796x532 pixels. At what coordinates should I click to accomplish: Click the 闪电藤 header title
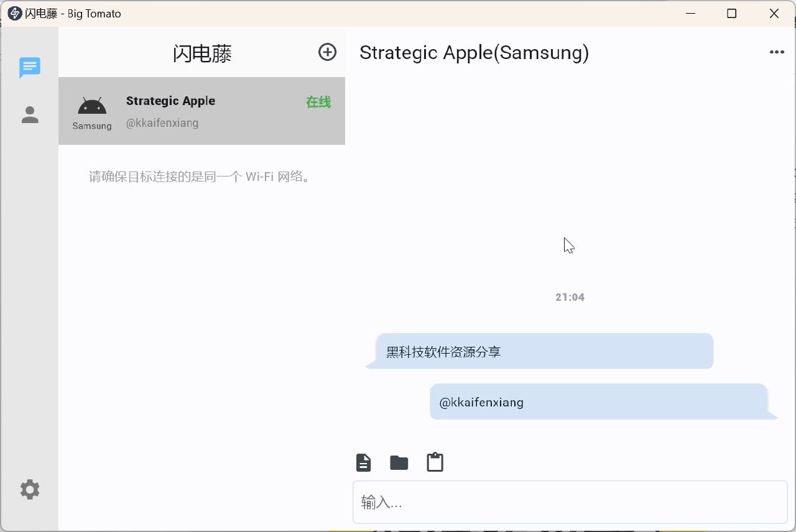(x=202, y=53)
